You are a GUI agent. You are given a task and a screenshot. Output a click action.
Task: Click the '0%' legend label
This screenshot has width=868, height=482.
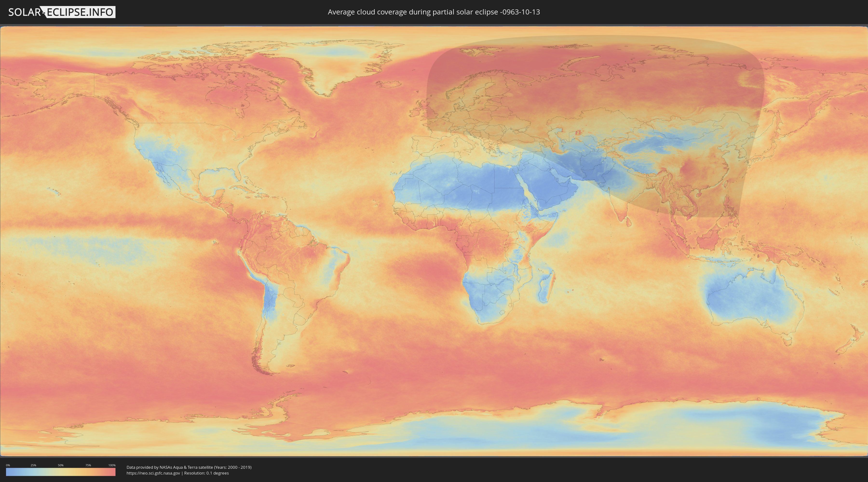coord(8,465)
